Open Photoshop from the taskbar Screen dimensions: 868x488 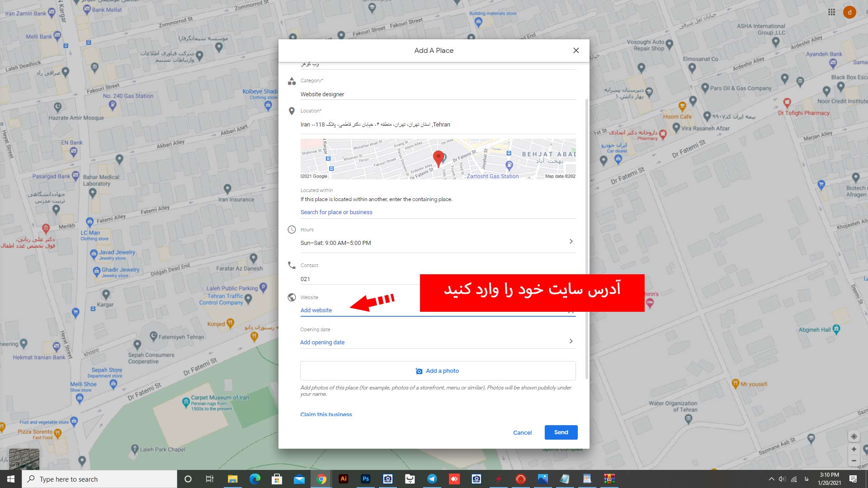pos(365,479)
